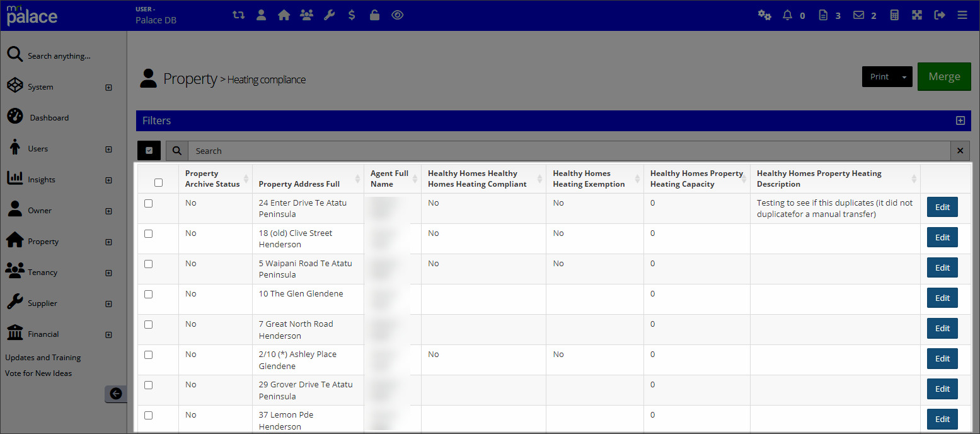The height and width of the screenshot is (434, 980).
Task: Open the settings gears icon
Action: pos(764,15)
